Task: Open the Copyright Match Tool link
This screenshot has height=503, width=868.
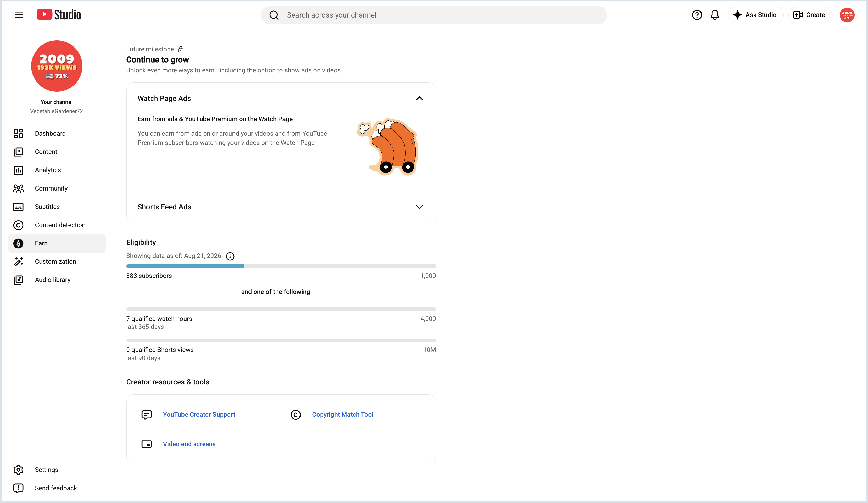Action: (x=343, y=414)
